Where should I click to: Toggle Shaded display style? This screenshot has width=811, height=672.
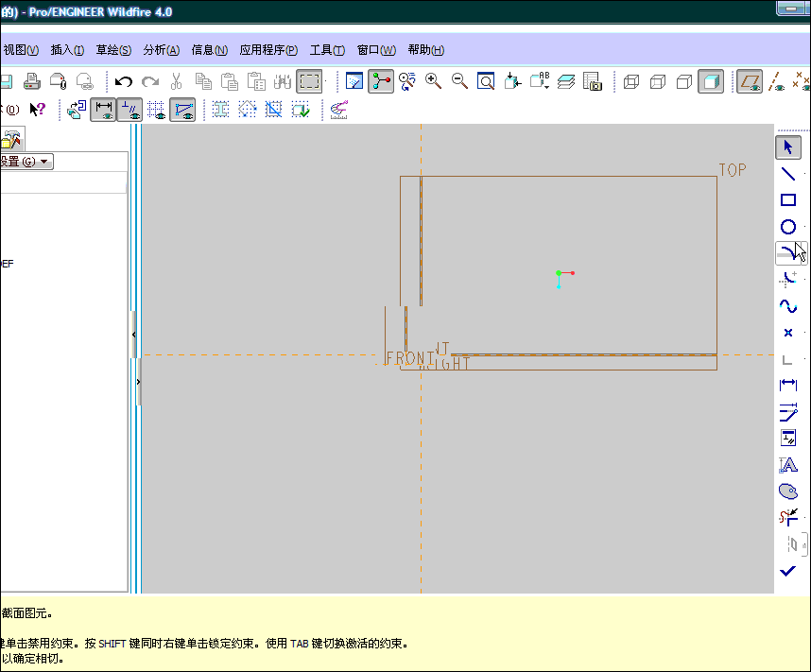(711, 81)
